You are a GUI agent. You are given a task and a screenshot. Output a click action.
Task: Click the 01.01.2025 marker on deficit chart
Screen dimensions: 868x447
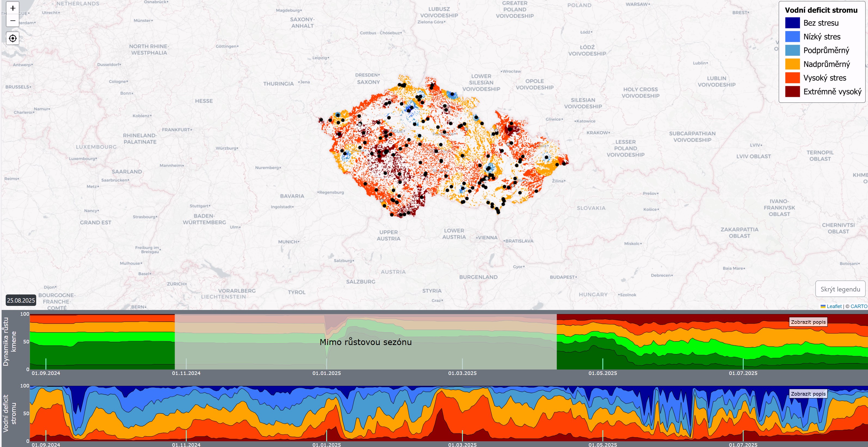(327, 436)
